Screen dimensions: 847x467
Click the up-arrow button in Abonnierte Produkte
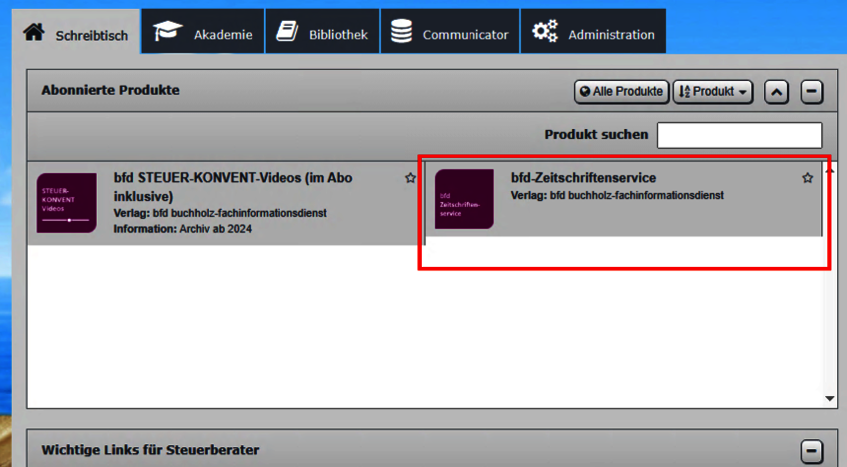click(776, 92)
